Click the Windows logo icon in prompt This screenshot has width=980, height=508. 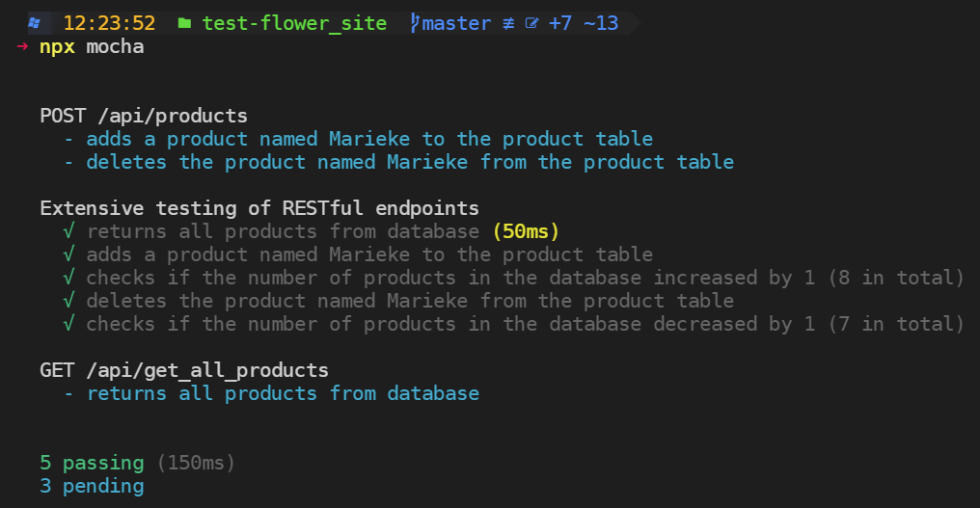click(35, 24)
